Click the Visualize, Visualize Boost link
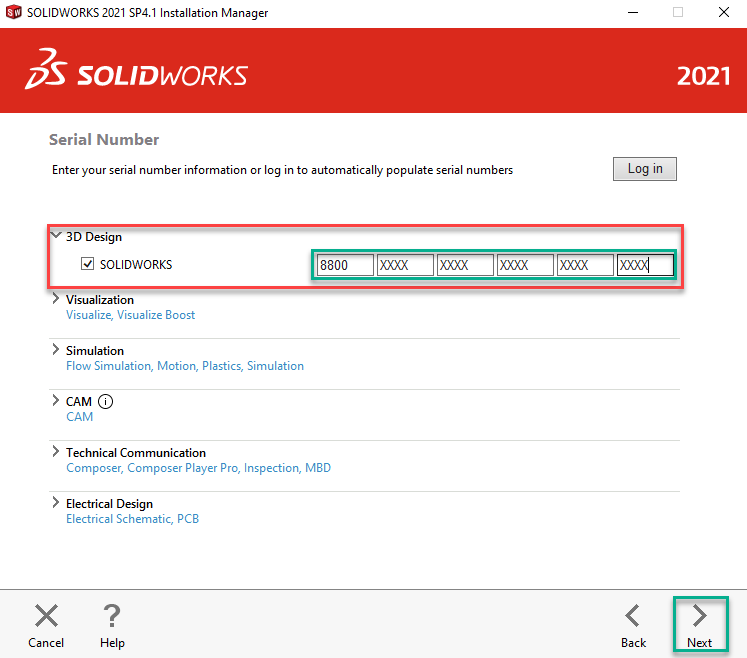 click(x=130, y=315)
